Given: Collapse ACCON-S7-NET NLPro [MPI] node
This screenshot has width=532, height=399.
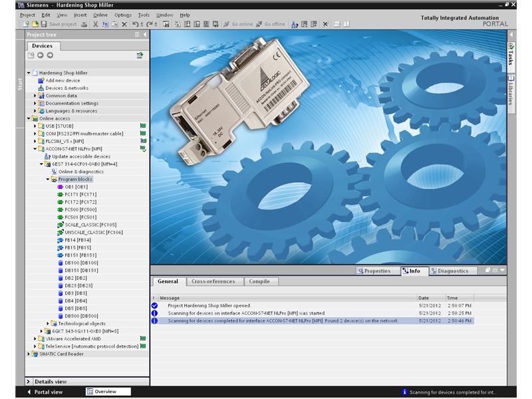Looking at the screenshot, I should [35, 148].
